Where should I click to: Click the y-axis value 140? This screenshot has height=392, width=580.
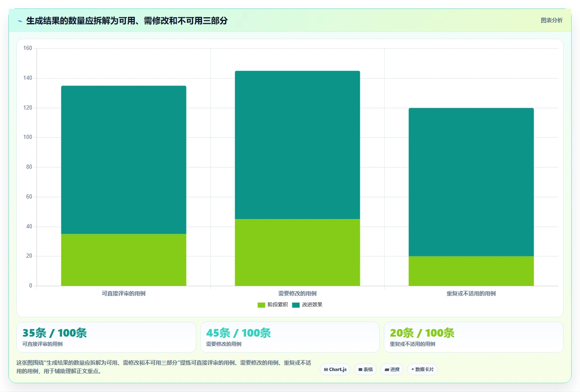pyautogui.click(x=28, y=78)
